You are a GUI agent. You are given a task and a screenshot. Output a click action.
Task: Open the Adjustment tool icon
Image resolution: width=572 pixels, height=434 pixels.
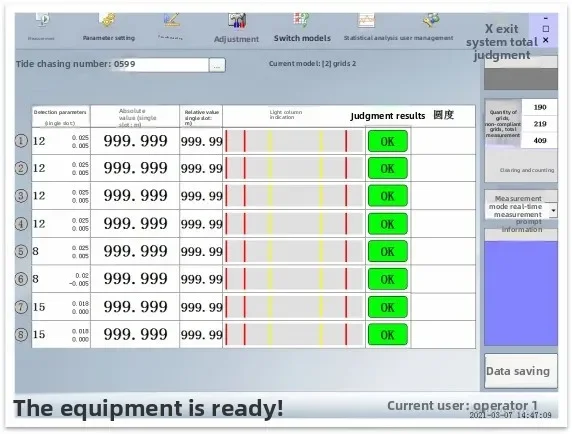(x=237, y=21)
